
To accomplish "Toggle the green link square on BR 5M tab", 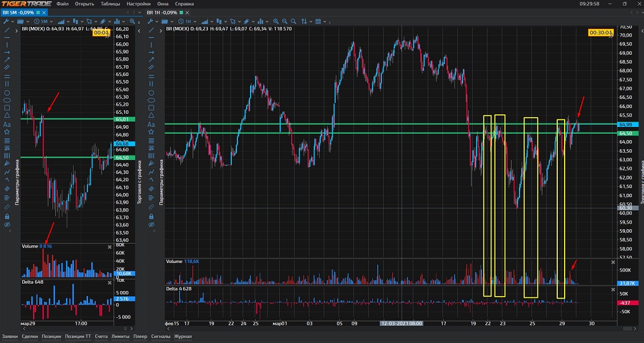I will point(38,13).
